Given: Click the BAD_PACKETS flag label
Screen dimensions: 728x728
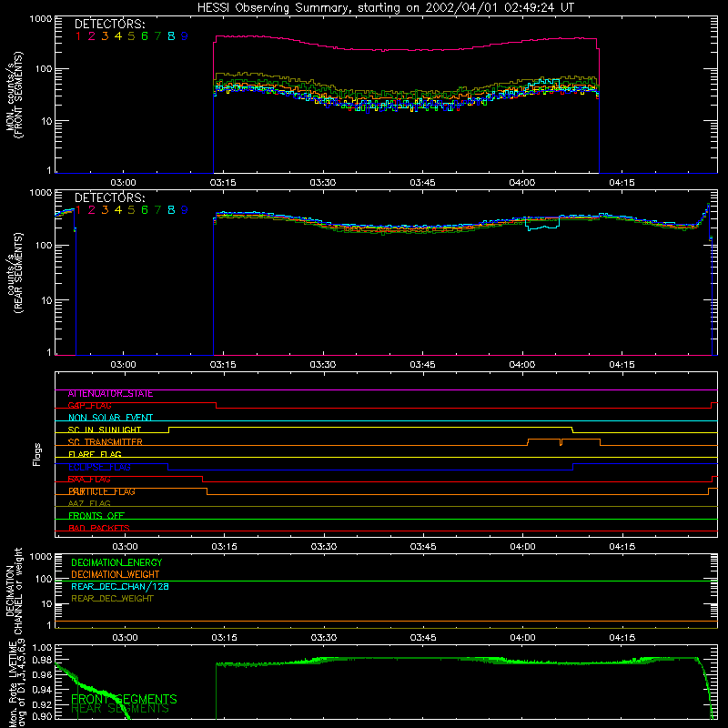Looking at the screenshot, I should [99, 528].
